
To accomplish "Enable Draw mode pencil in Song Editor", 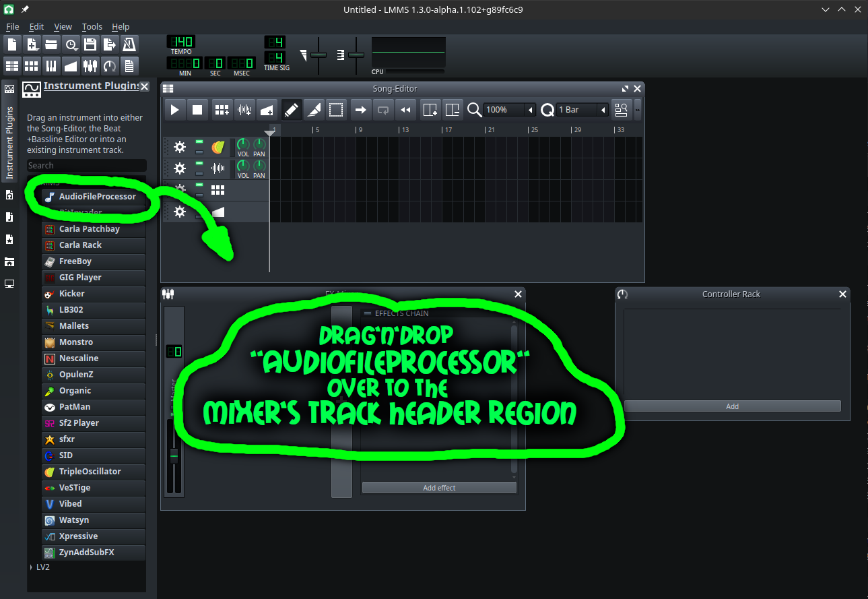I will pyautogui.click(x=291, y=109).
